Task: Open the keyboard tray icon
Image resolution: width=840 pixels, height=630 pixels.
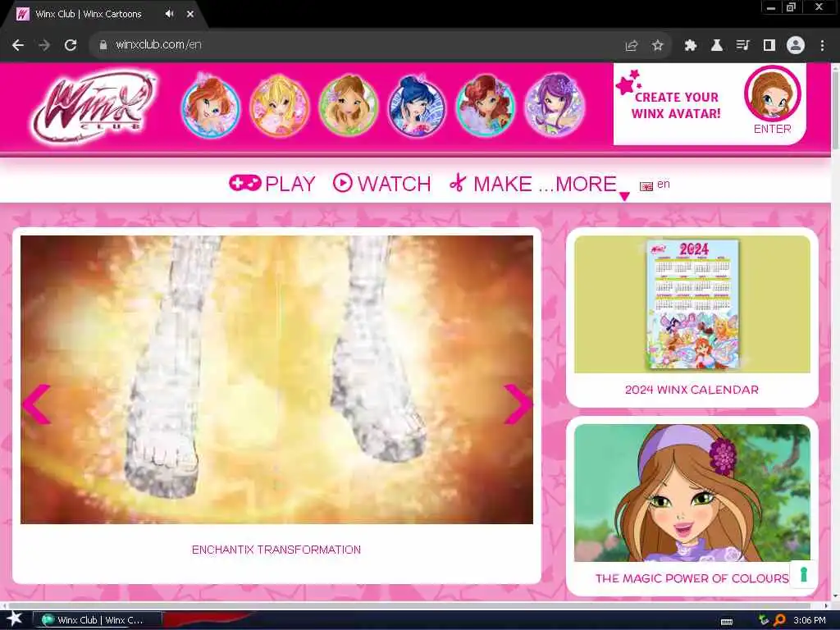Action: coord(727,622)
